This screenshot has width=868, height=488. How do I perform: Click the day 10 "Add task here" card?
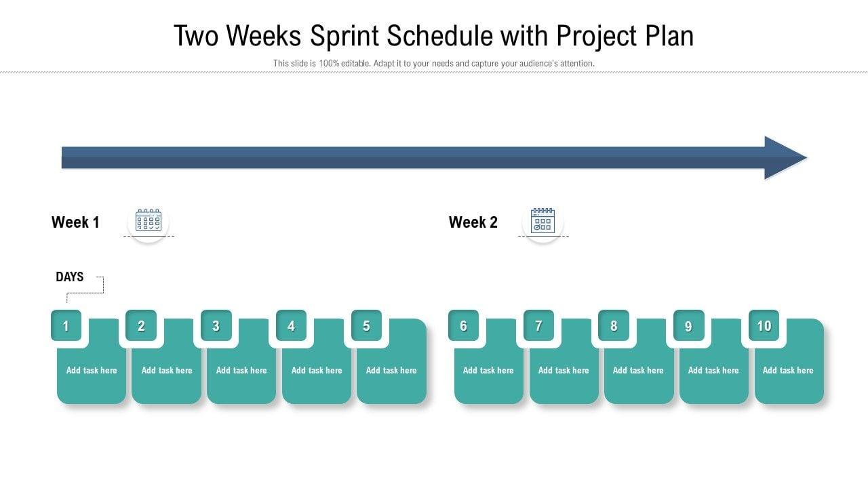788,371
